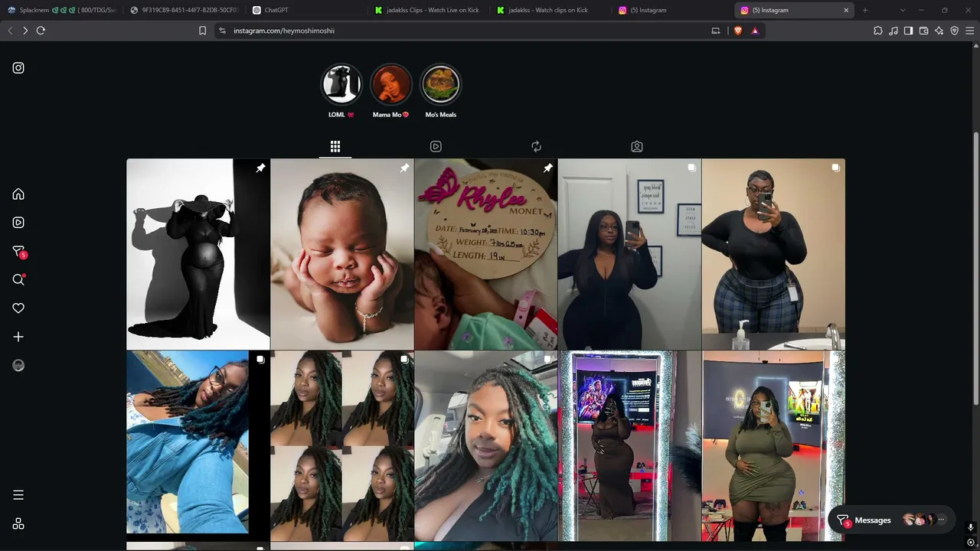The width and height of the screenshot is (980, 551).
Task: Open Instagram Search
Action: tap(18, 280)
